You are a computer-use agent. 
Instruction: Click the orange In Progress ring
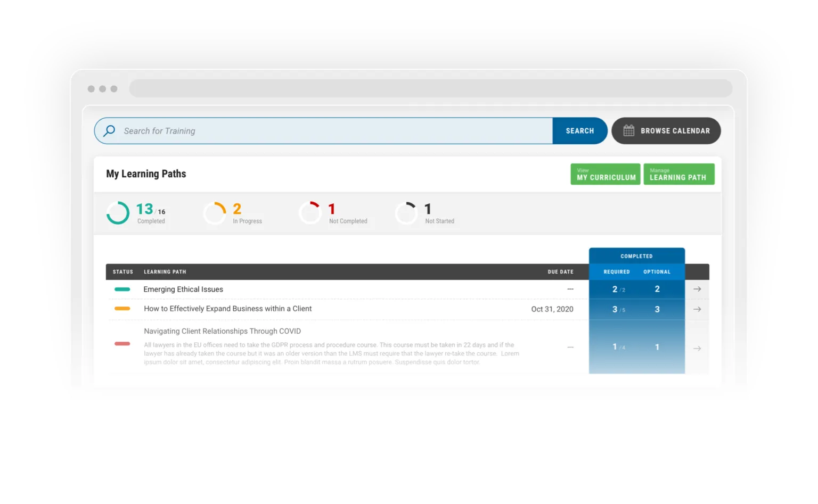(x=215, y=213)
